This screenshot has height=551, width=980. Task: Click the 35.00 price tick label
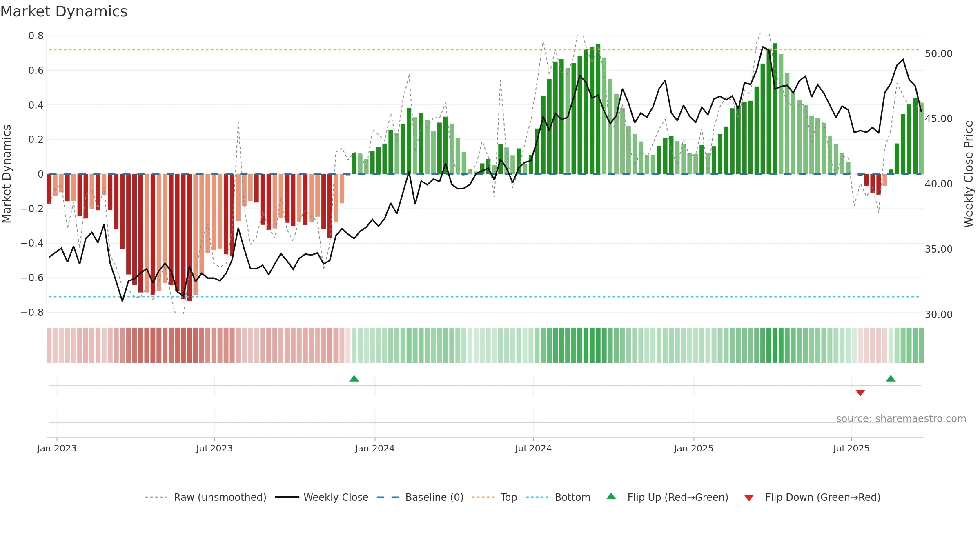coord(939,249)
